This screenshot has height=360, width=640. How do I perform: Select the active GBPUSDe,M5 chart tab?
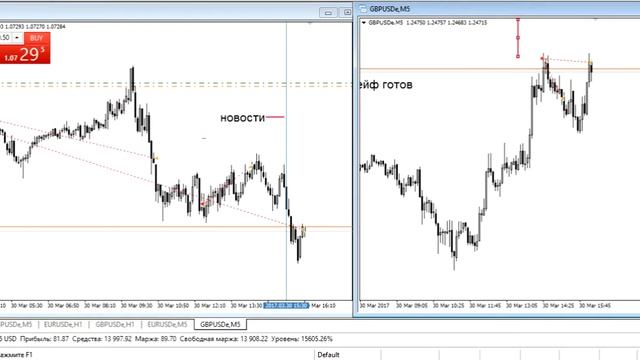[220, 324]
